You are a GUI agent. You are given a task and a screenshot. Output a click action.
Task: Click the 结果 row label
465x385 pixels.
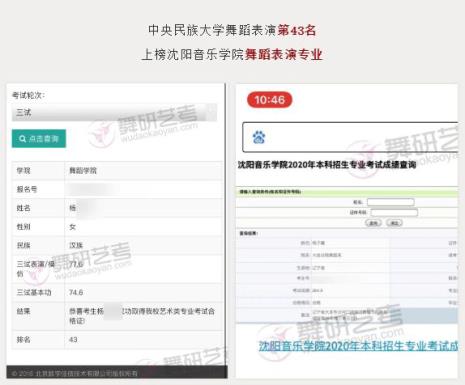(23, 311)
